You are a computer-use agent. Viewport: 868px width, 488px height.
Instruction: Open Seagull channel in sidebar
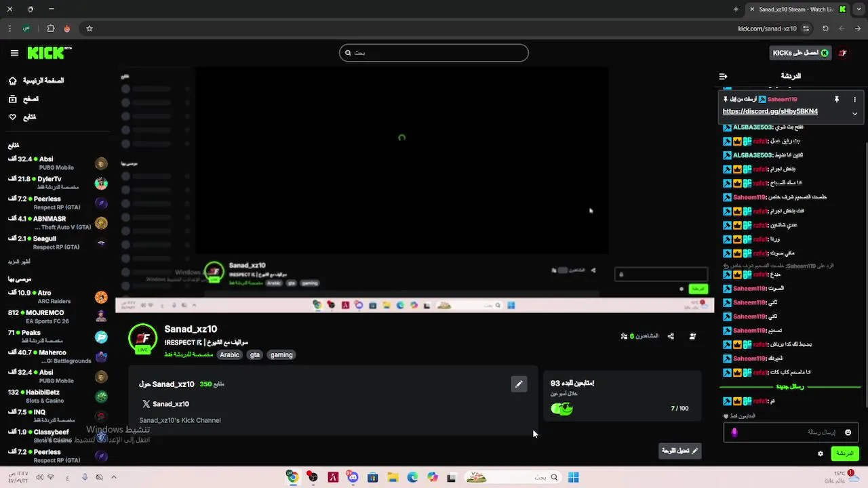(57, 243)
